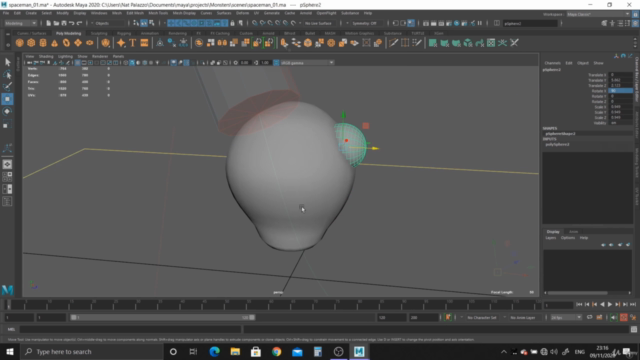Viewport: 640px width, 360px height.
Task: Select the arrow Select tool
Action: pos(7,62)
